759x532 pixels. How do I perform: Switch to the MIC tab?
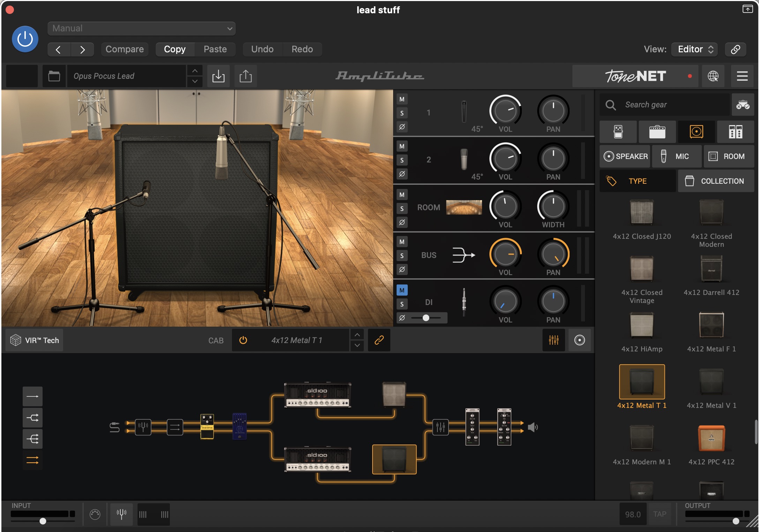pos(677,157)
